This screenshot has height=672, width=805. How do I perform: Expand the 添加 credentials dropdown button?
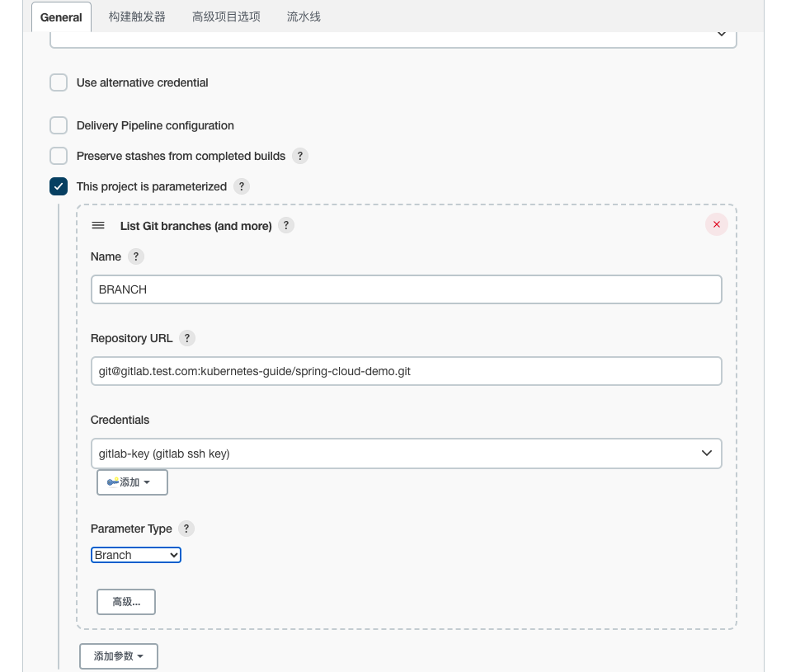132,482
